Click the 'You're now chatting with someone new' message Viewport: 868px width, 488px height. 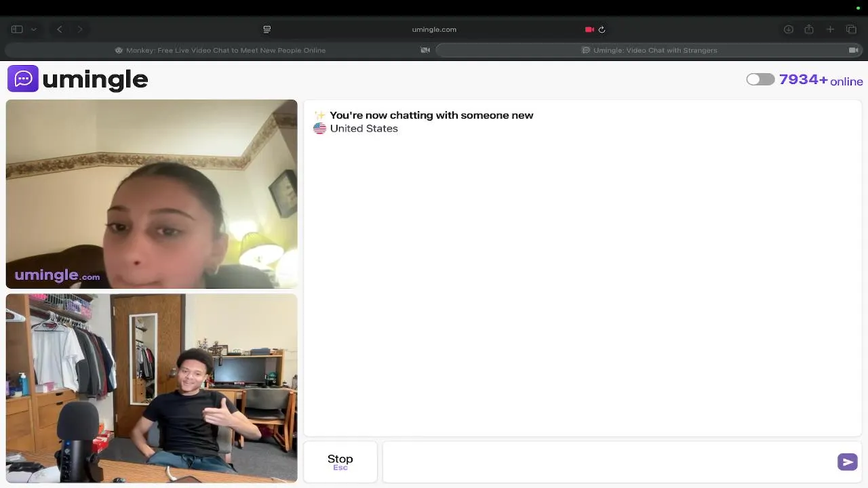pos(431,115)
